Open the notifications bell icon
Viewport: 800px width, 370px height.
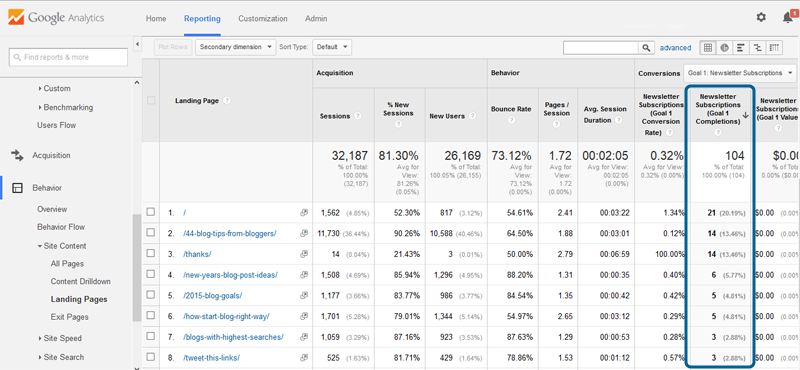[788, 17]
